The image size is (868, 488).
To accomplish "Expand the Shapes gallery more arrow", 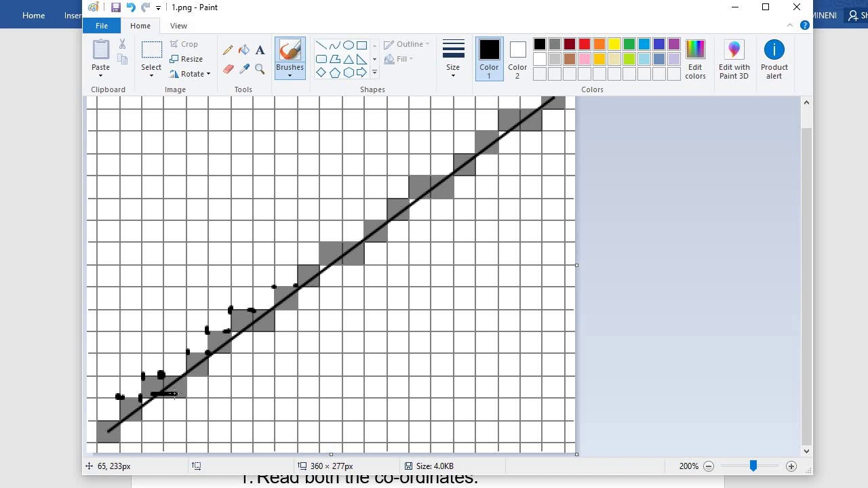I will pos(374,72).
